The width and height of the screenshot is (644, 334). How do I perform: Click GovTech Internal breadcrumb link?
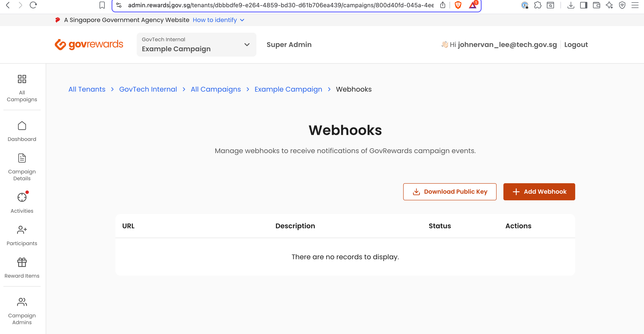148,89
